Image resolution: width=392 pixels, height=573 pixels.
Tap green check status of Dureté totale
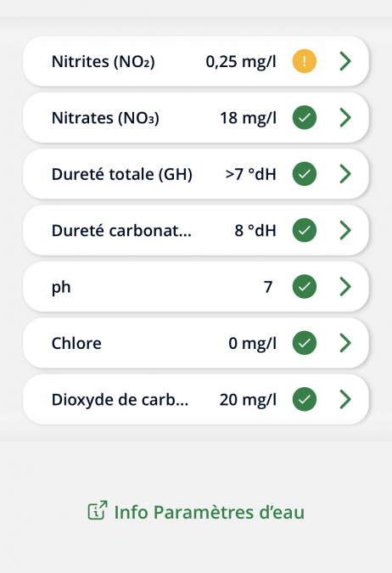pos(305,173)
